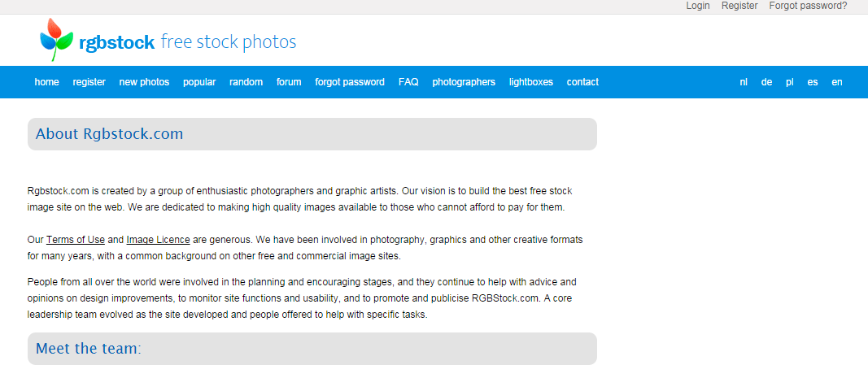Click the rgbstock tulip logo icon

pyautogui.click(x=55, y=40)
